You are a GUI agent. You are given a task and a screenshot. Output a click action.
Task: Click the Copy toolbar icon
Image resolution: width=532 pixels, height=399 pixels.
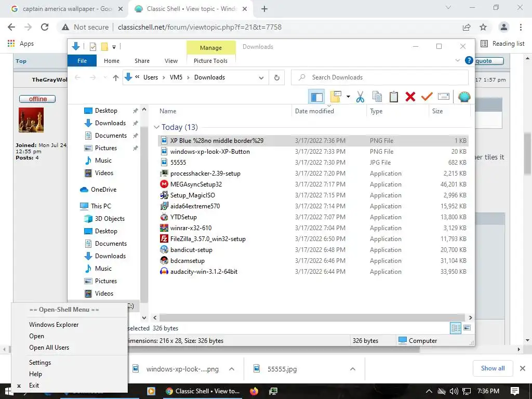pyautogui.click(x=377, y=97)
